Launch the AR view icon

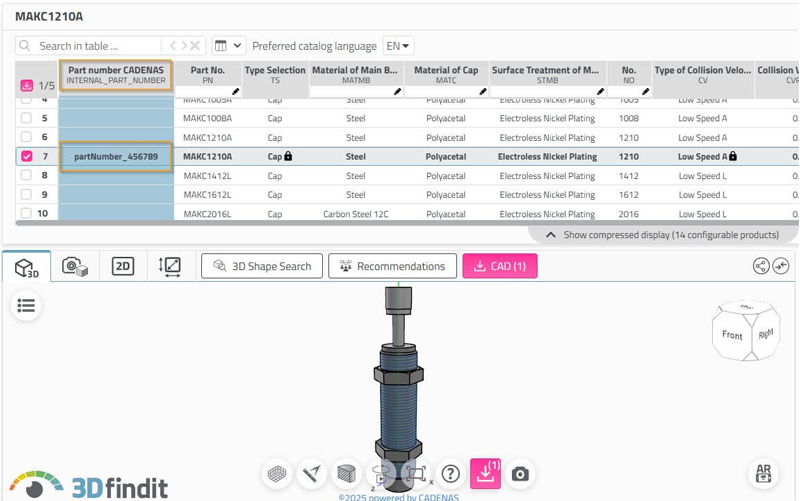click(763, 473)
